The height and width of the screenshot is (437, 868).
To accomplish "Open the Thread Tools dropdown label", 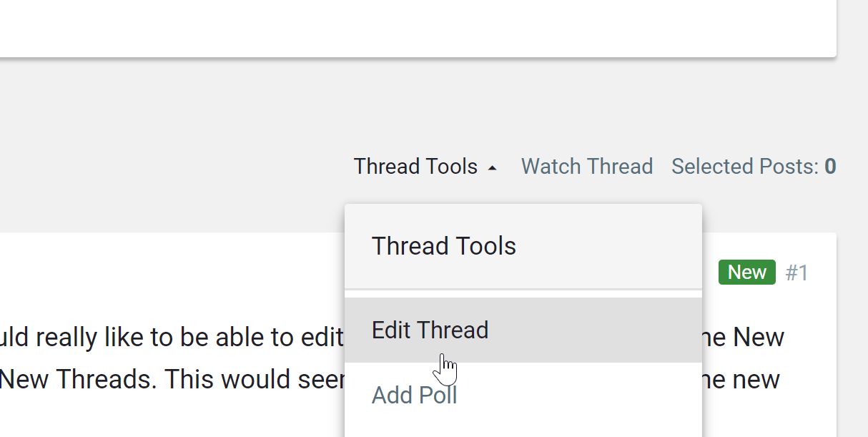I will pyautogui.click(x=415, y=167).
